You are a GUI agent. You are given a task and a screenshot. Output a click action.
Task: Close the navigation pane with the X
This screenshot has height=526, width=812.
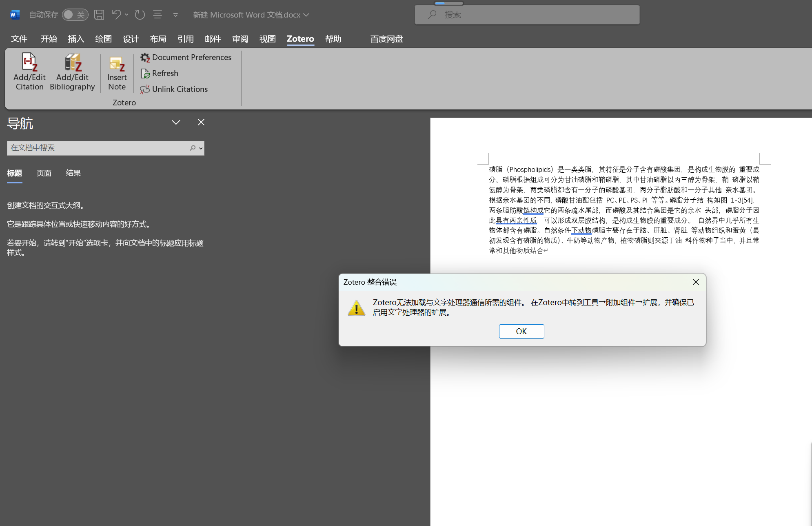(201, 123)
